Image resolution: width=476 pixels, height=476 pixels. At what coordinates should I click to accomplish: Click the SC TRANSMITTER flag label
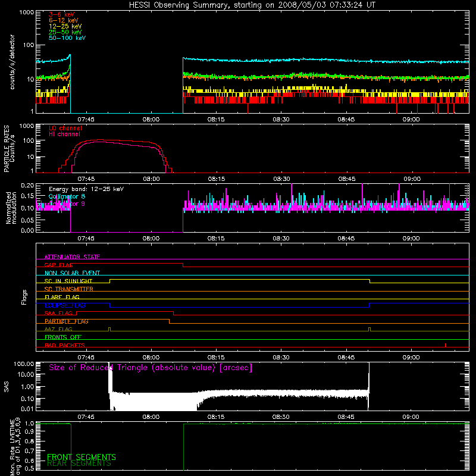click(x=68, y=289)
